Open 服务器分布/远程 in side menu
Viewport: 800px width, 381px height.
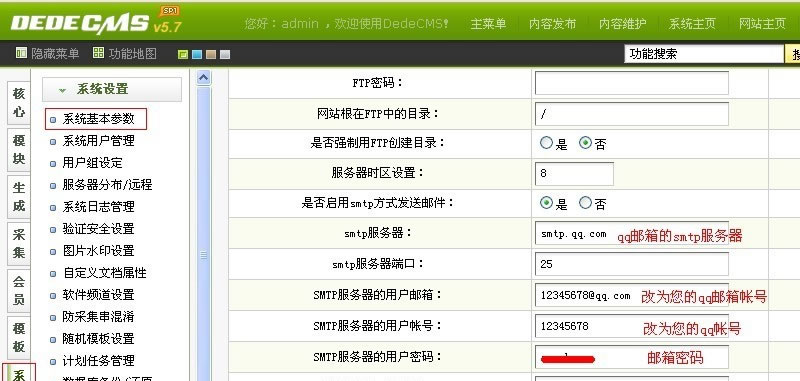pos(107,185)
